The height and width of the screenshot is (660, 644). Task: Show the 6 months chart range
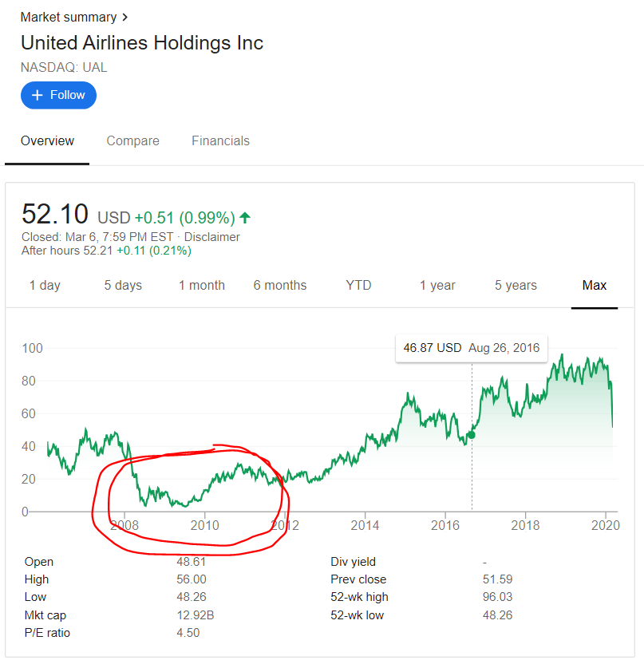coord(280,286)
